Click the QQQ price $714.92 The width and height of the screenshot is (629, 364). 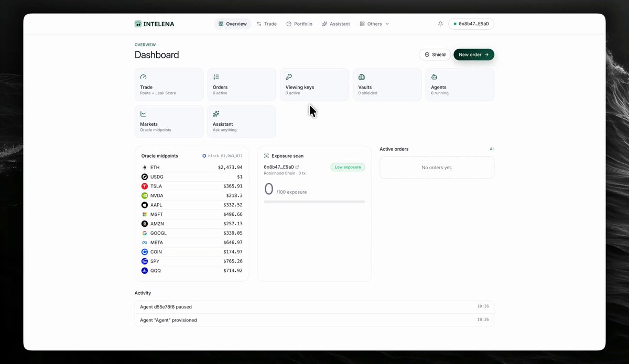pos(233,271)
